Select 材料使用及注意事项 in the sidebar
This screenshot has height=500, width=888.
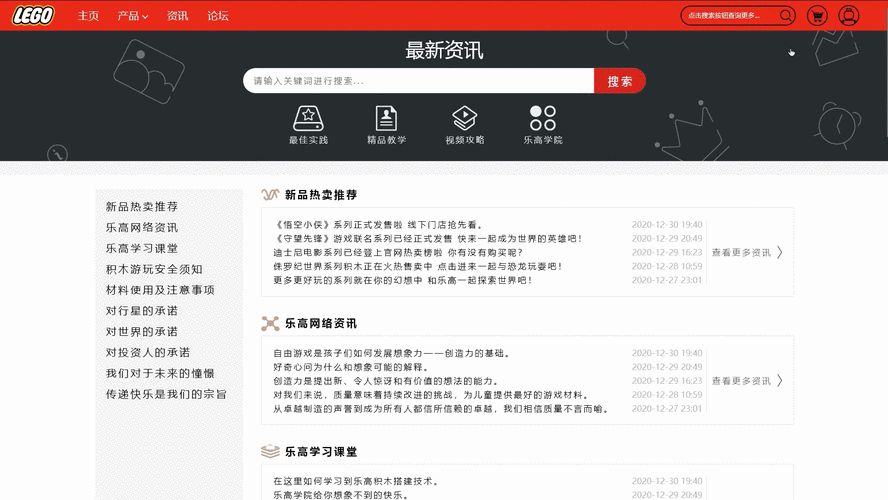pyautogui.click(x=160, y=290)
